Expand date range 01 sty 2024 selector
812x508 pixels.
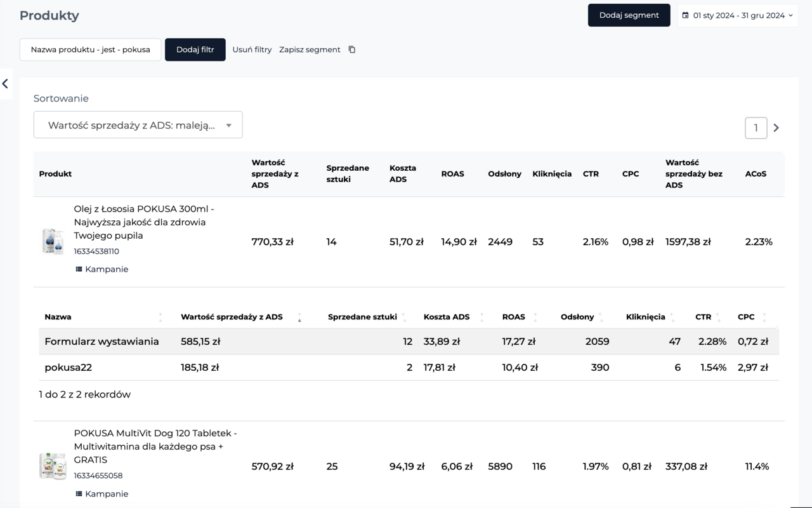click(739, 15)
